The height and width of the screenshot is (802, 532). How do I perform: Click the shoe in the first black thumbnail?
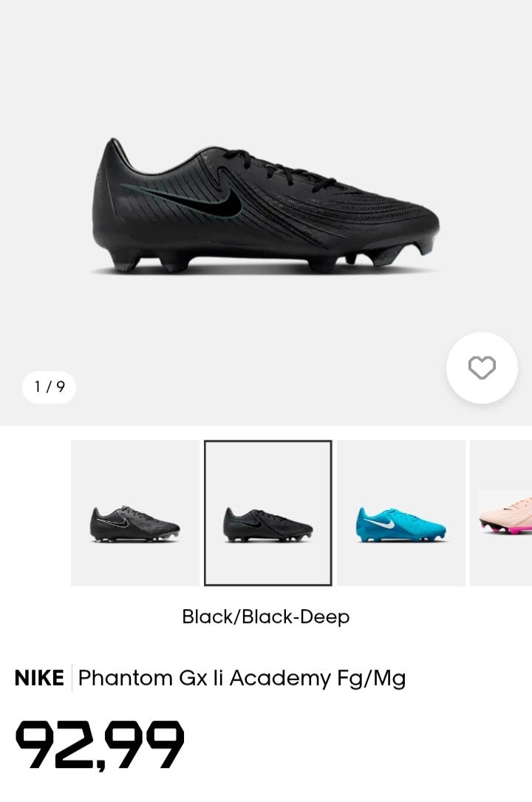tap(135, 524)
